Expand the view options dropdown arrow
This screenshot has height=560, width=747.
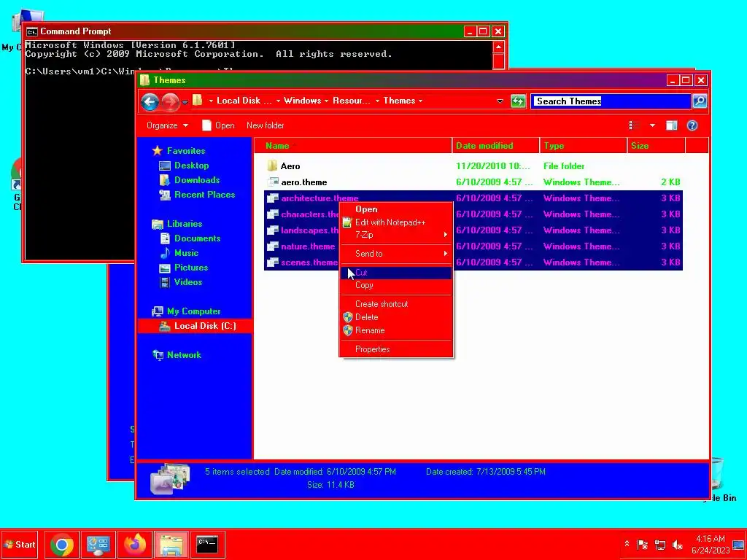(652, 125)
